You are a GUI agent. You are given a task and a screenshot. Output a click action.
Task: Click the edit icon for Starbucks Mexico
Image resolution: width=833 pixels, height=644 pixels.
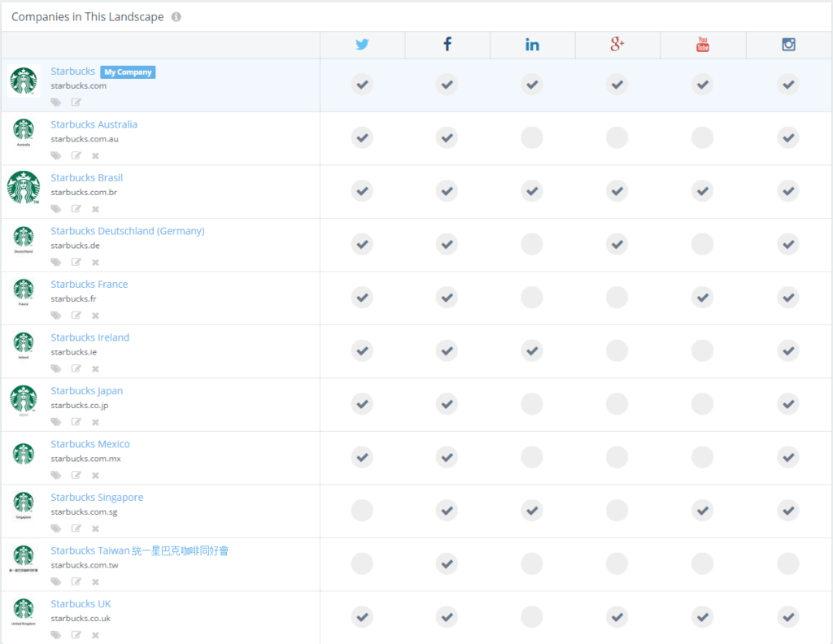point(76,475)
